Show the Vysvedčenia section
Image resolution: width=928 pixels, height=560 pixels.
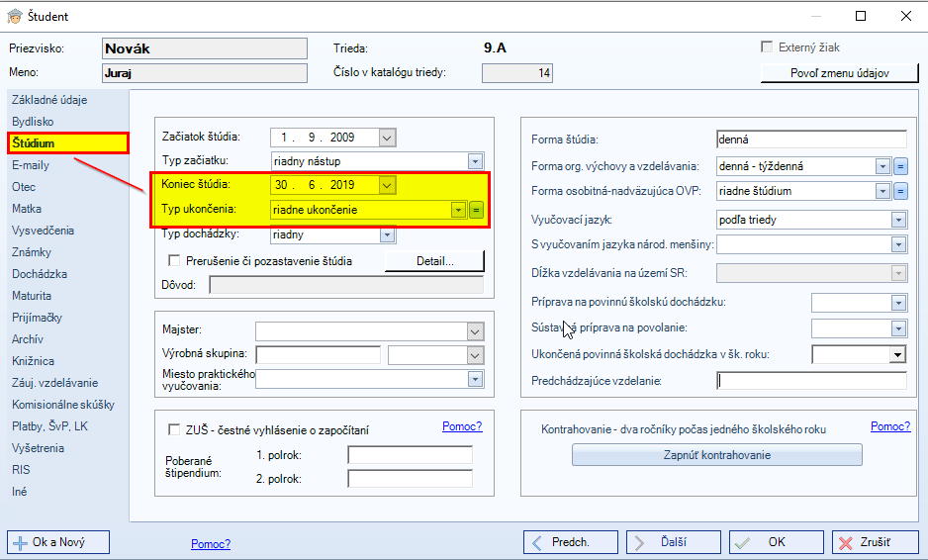(x=43, y=231)
